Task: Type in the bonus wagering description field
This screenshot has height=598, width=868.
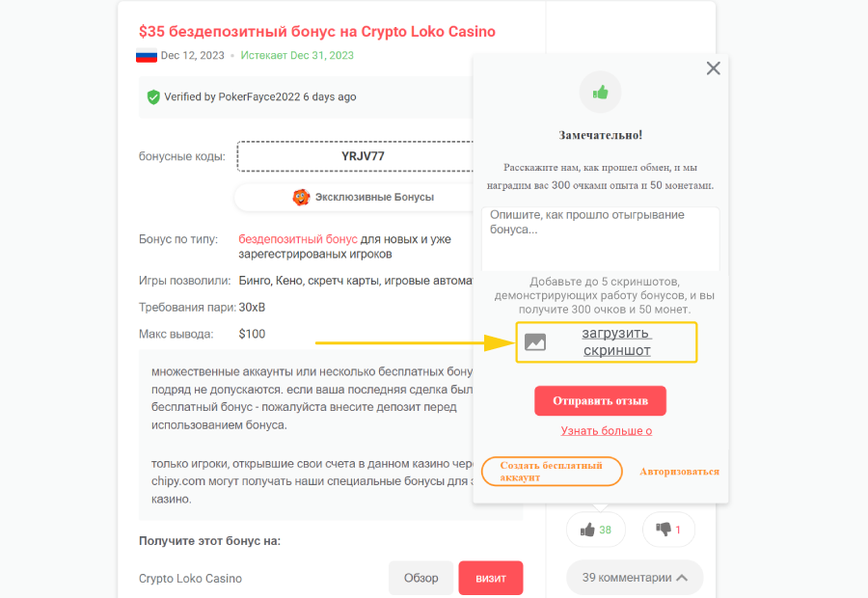Action: (x=600, y=238)
